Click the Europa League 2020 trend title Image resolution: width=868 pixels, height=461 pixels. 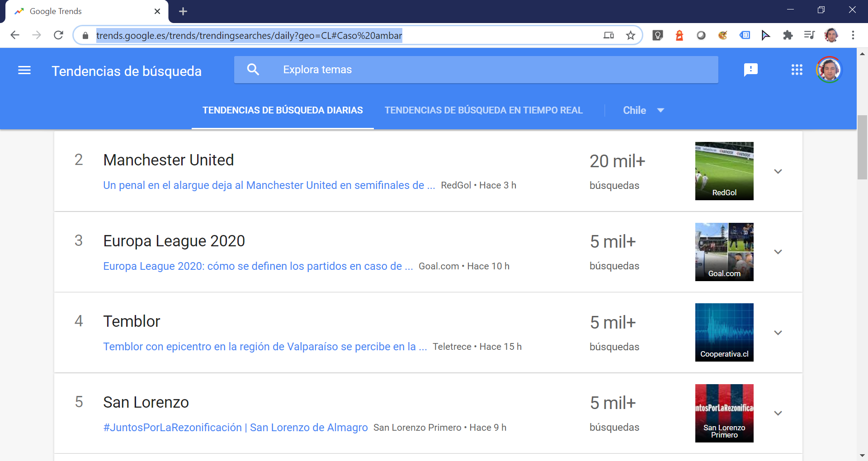pos(174,241)
